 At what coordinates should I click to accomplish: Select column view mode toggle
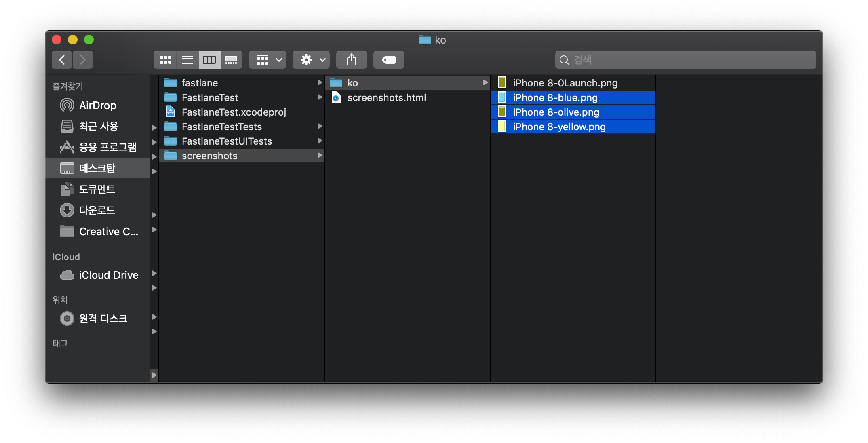tap(209, 60)
